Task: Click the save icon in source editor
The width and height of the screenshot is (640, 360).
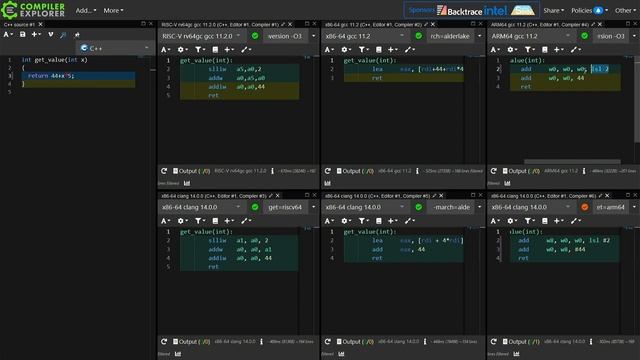Action: point(23,35)
